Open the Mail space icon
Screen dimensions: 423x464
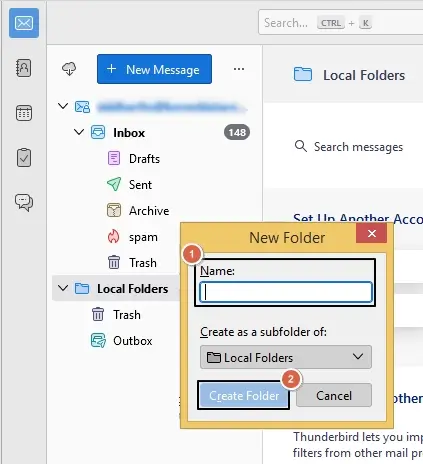[24, 23]
